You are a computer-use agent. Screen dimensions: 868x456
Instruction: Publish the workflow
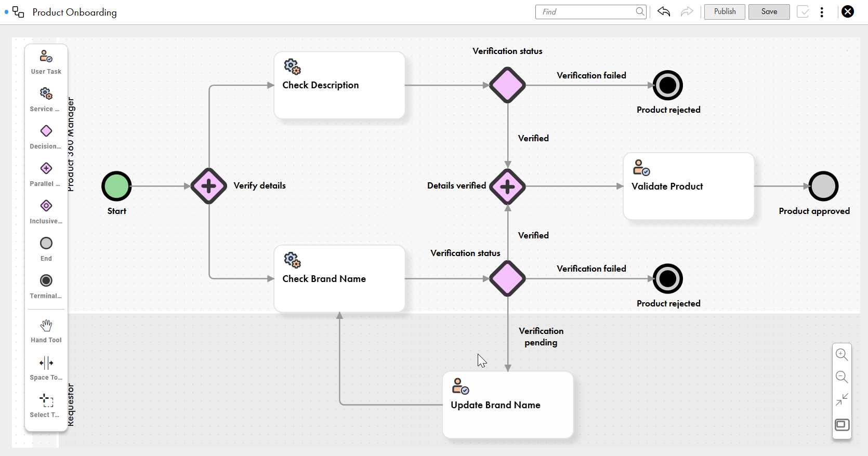tap(725, 11)
